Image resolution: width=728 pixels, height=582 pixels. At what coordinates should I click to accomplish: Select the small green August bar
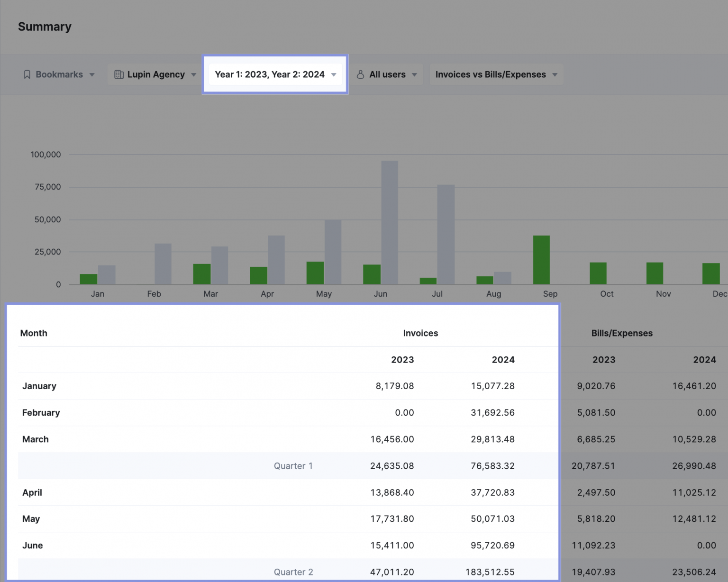[484, 280]
